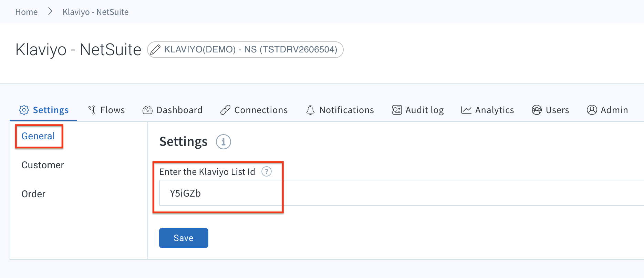Open the Settings info icon

[x=224, y=142]
